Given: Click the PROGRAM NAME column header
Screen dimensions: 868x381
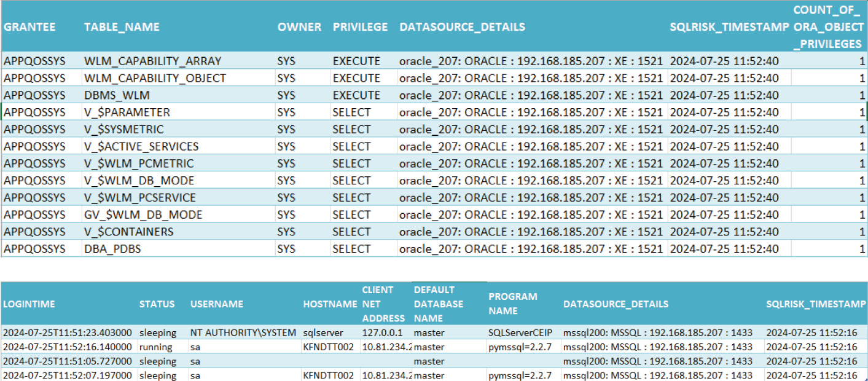Looking at the screenshot, I should point(513,304).
